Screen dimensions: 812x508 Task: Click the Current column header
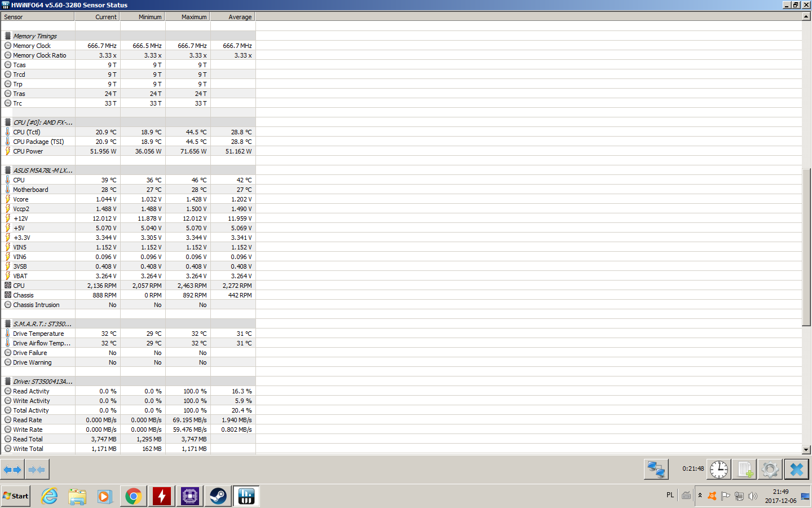[98, 17]
